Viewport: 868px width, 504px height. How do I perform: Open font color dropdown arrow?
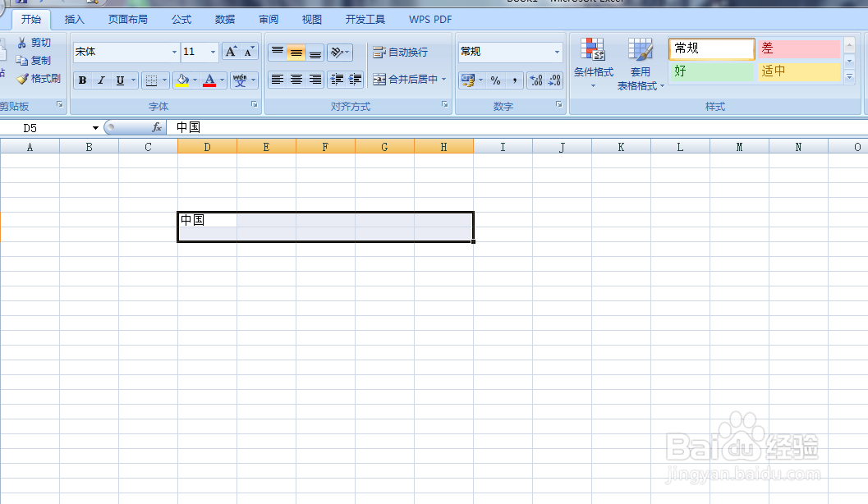(222, 80)
